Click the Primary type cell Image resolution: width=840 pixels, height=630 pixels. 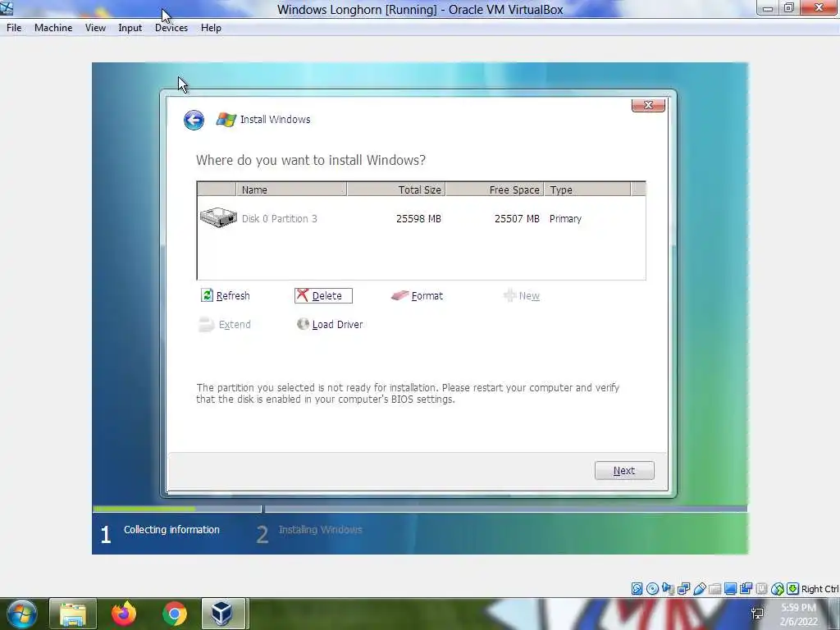(x=565, y=218)
